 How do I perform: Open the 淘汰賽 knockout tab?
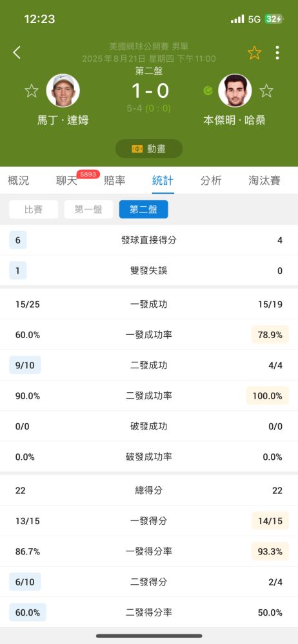264,180
